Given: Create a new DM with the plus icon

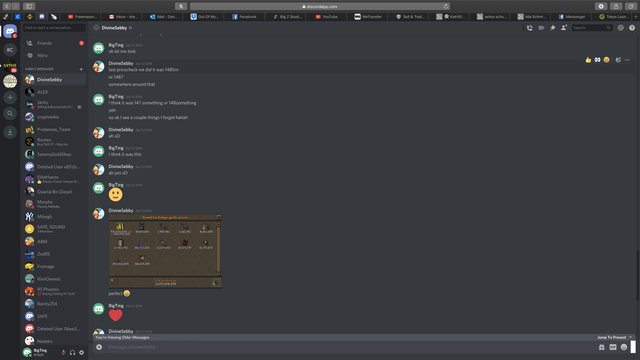Looking at the screenshot, I should tap(81, 69).
